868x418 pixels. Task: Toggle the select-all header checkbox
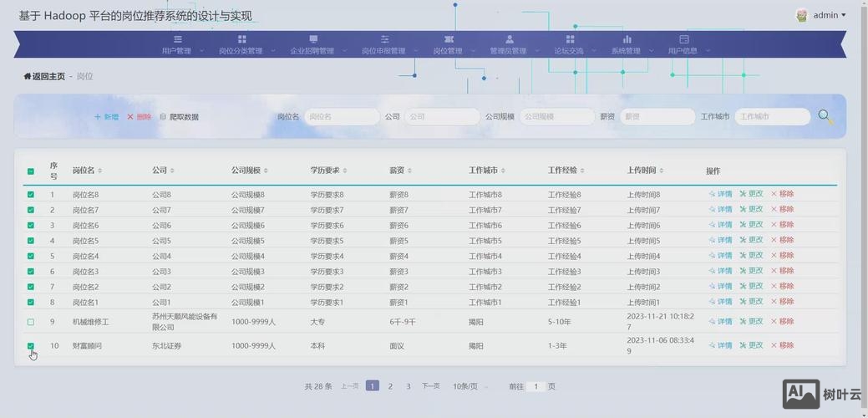(31, 171)
